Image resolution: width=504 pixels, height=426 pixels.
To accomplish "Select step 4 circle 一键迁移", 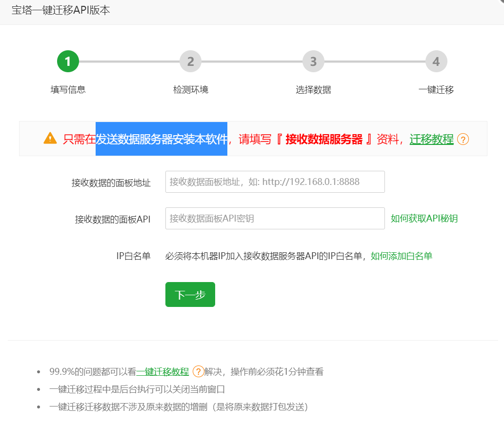I will 436,61.
